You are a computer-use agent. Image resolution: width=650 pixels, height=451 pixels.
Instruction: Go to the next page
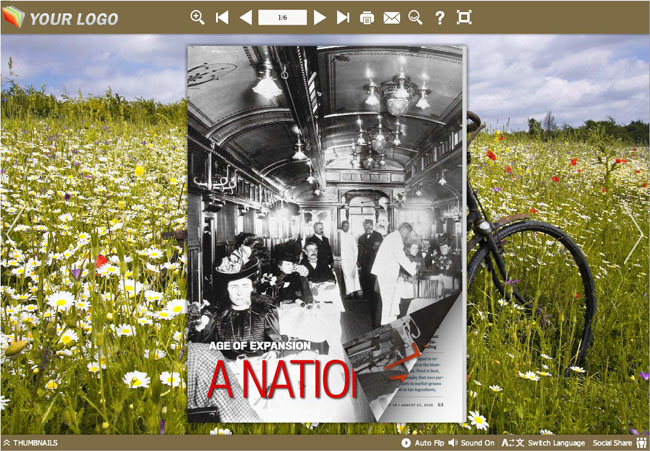pos(320,17)
